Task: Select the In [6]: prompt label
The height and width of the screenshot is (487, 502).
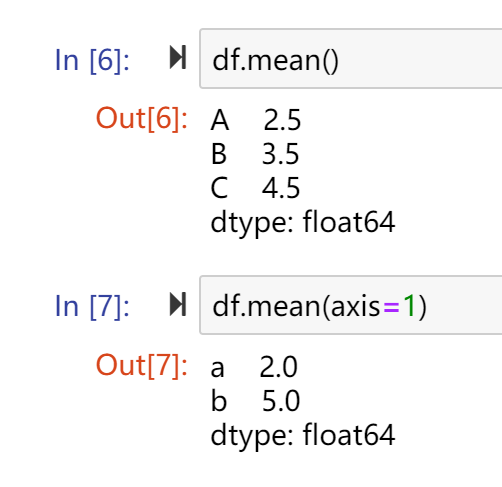Action: coord(92,60)
